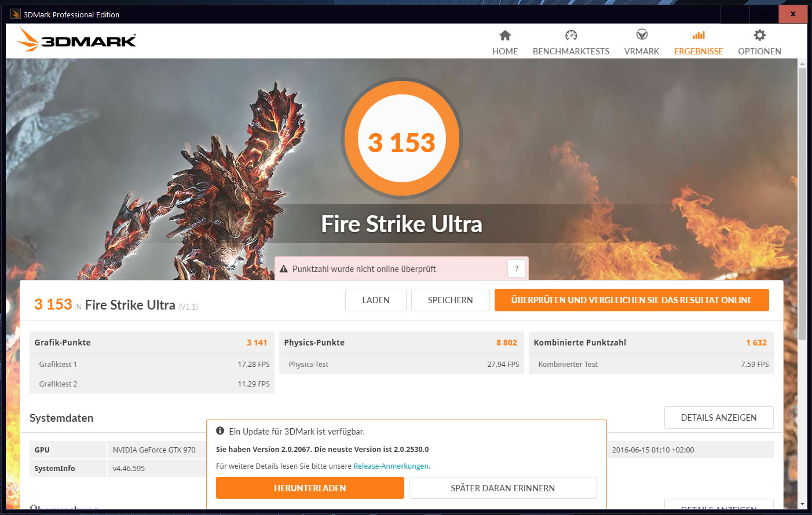Click the Systemdaten heading
This screenshot has height=515, width=812.
61,418
